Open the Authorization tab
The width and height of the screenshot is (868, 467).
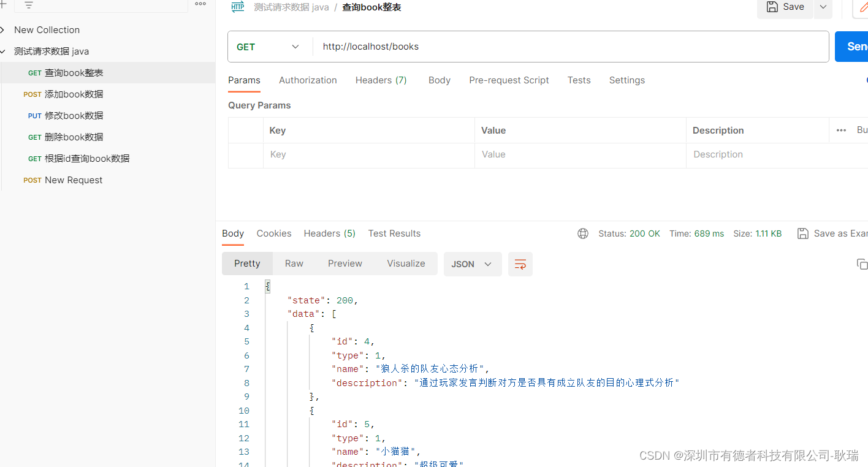point(308,80)
